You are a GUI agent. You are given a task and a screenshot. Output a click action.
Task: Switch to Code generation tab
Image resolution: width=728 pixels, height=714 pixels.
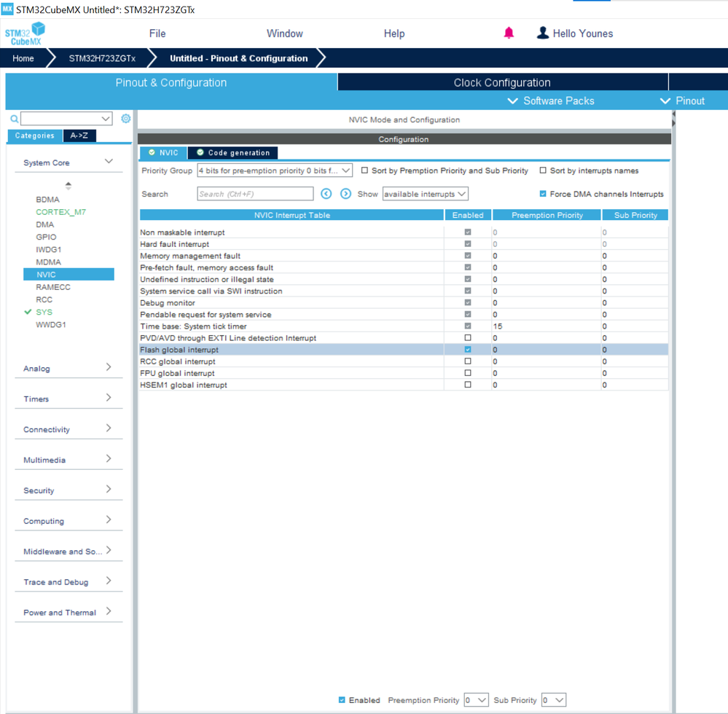233,153
